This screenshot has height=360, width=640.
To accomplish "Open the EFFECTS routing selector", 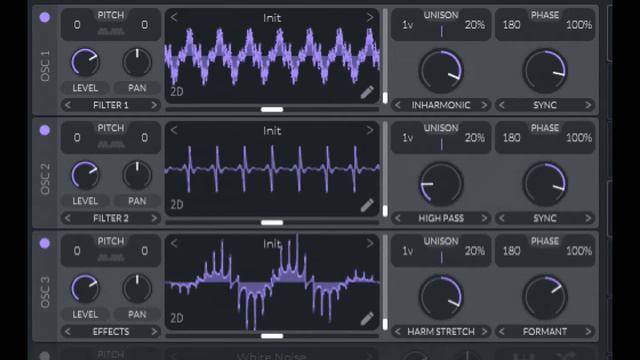I will click(x=111, y=331).
